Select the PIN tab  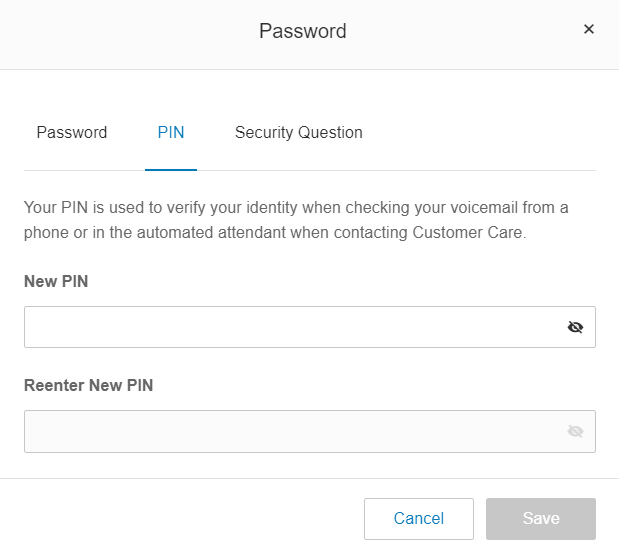coord(171,133)
